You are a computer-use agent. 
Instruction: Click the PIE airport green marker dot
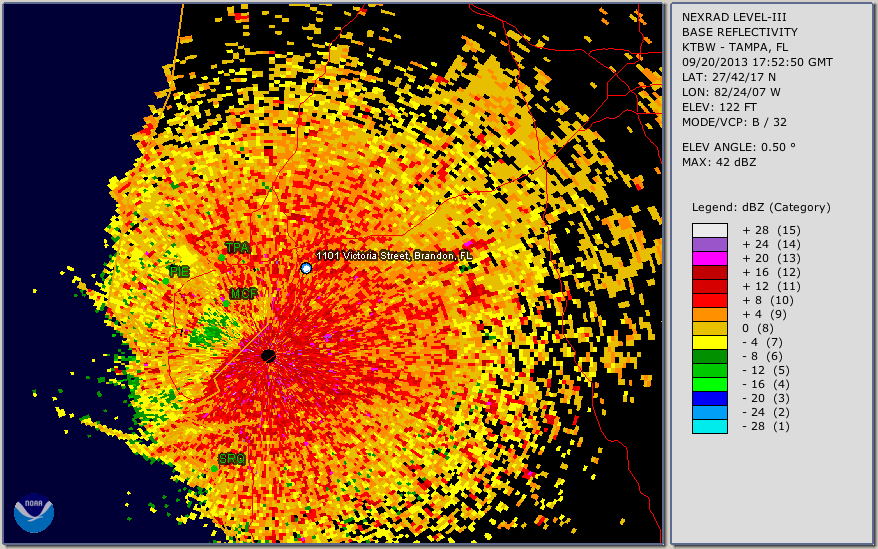(x=166, y=281)
